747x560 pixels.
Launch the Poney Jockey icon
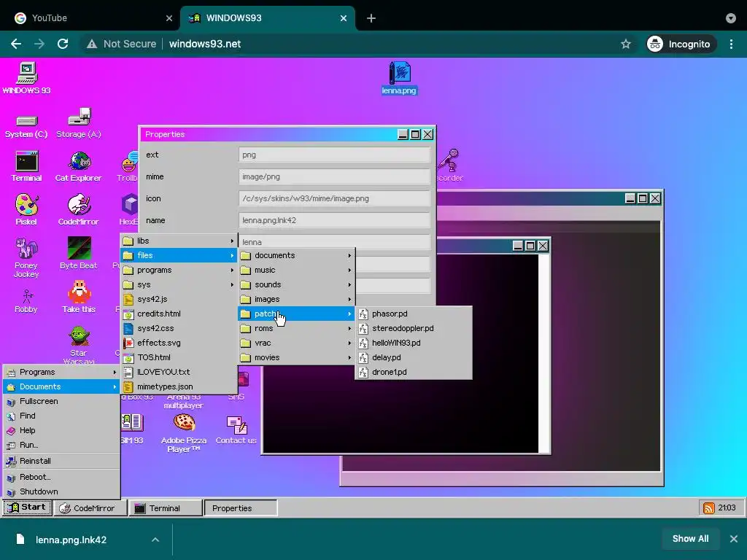click(x=26, y=257)
